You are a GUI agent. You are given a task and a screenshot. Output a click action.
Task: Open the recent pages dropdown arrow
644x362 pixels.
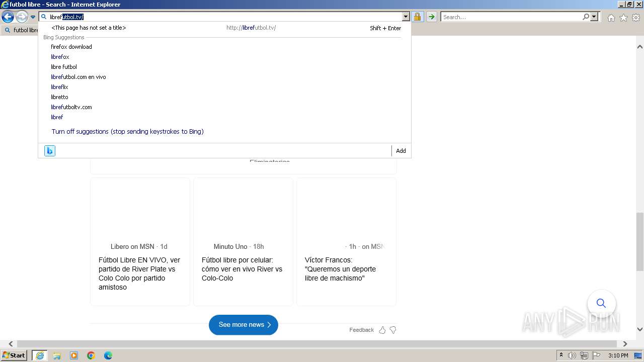(x=33, y=17)
